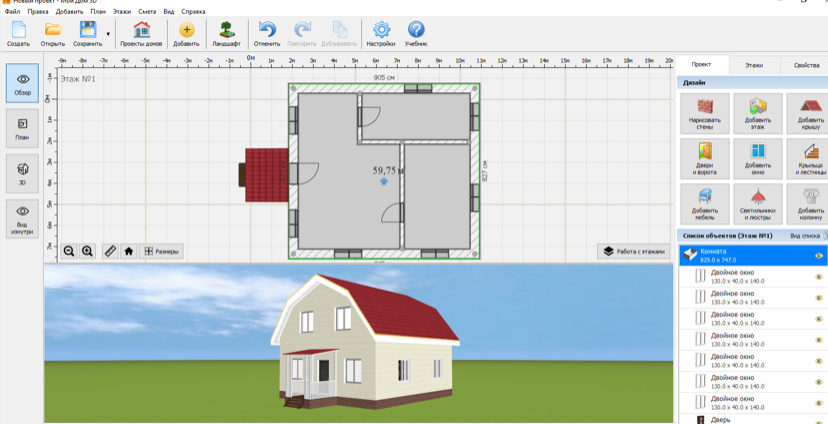Image resolution: width=828 pixels, height=424 pixels.
Task: Switch to the План view mode
Action: click(x=23, y=128)
